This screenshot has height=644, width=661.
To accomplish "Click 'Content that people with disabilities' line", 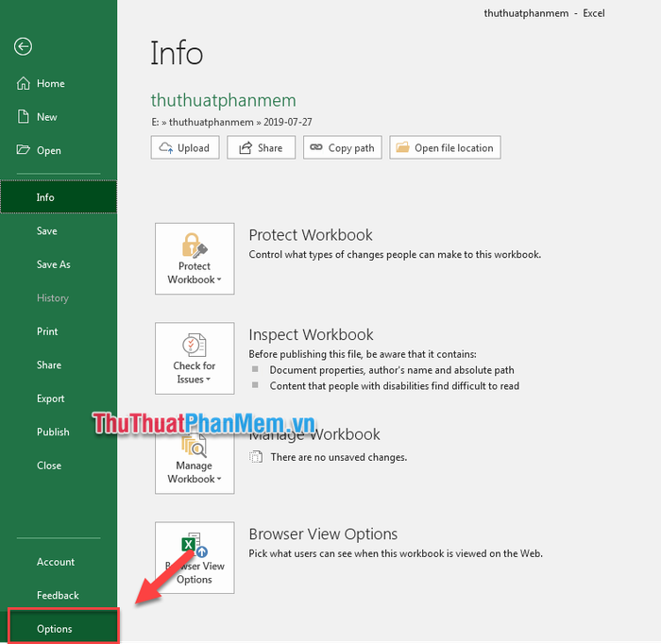I will click(394, 386).
